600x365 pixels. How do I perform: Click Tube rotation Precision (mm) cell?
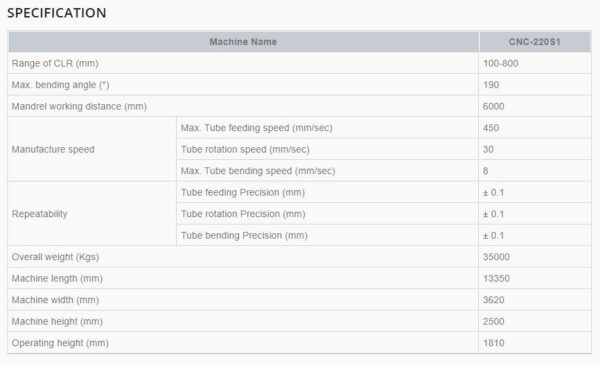point(328,213)
